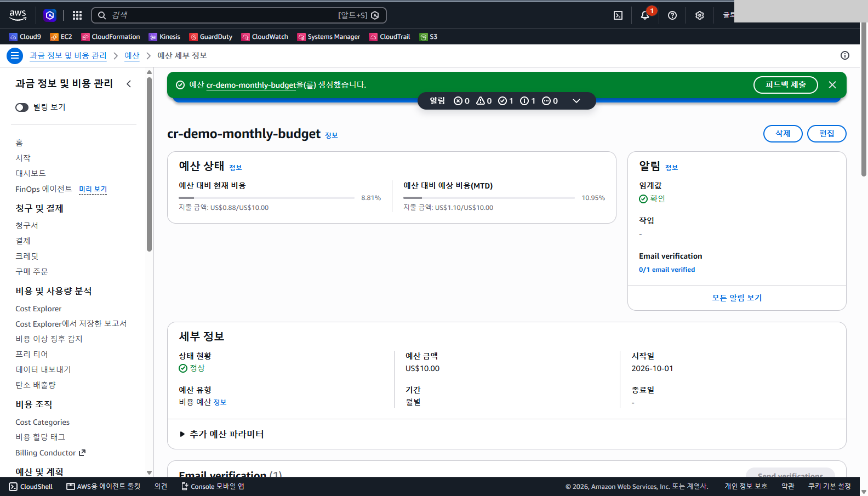This screenshot has width=868, height=496.
Task: Toggle the 빌링 보기 switch
Action: pyautogui.click(x=22, y=107)
